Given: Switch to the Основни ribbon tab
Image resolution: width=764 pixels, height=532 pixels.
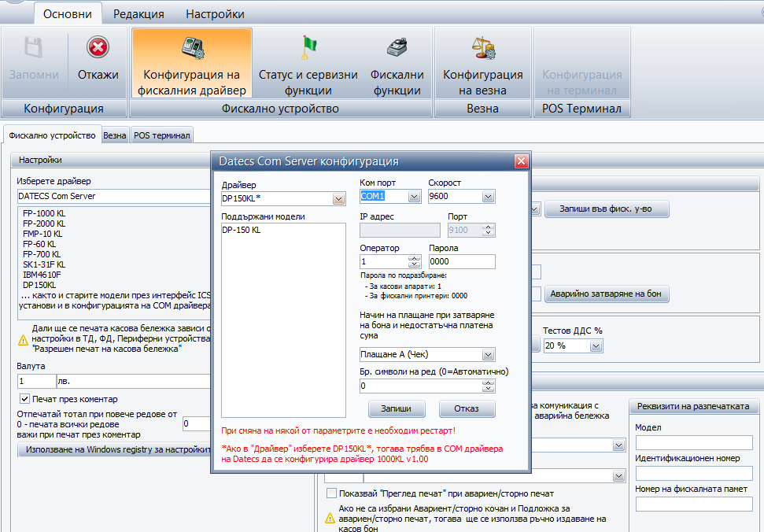Looking at the screenshot, I should tap(68, 13).
